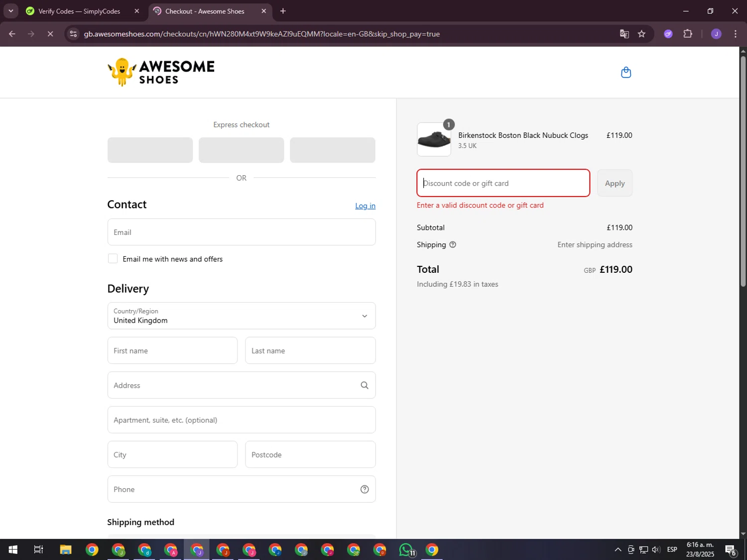Click the Apply discount button

pos(615,183)
